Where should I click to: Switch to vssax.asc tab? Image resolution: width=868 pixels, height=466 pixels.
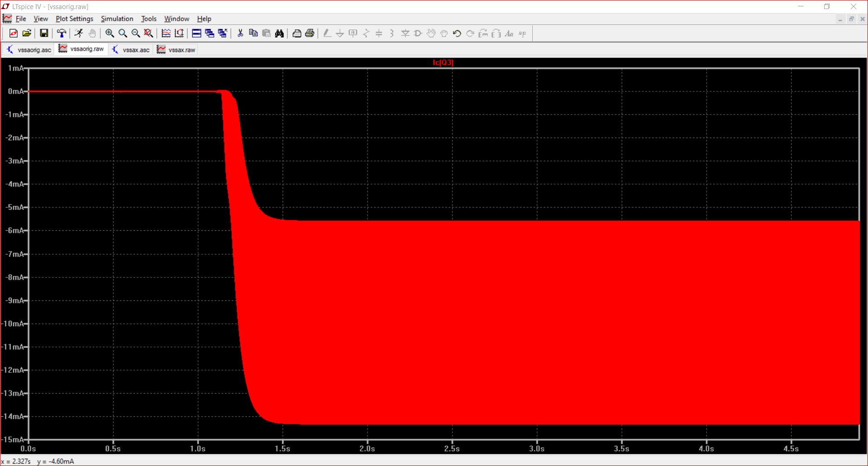131,49
